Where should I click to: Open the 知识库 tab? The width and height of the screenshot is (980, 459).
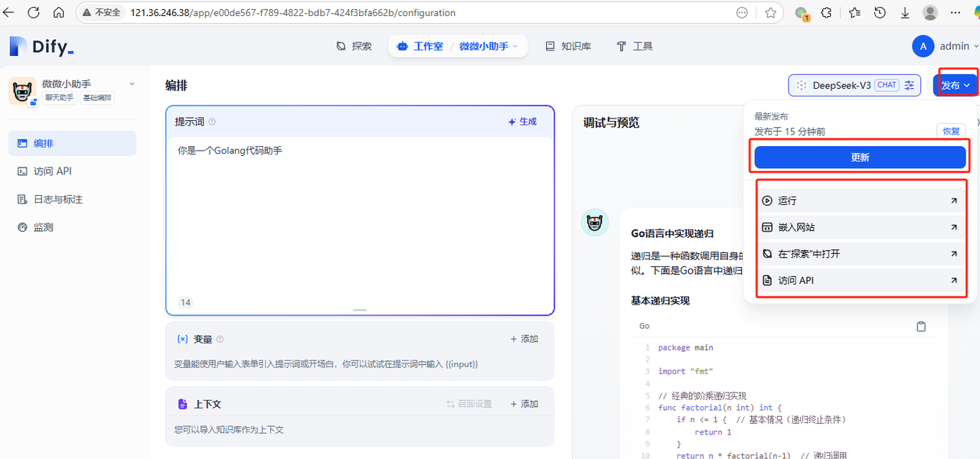pos(568,47)
